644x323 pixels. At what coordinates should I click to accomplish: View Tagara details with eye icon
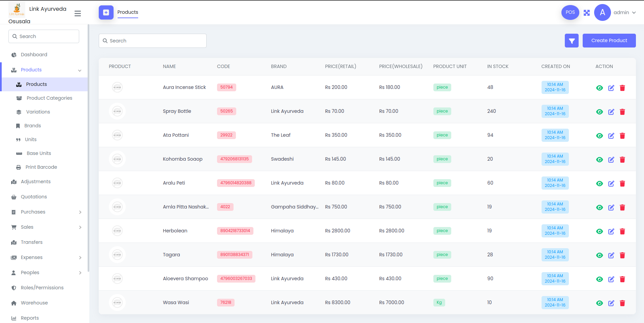(x=599, y=255)
